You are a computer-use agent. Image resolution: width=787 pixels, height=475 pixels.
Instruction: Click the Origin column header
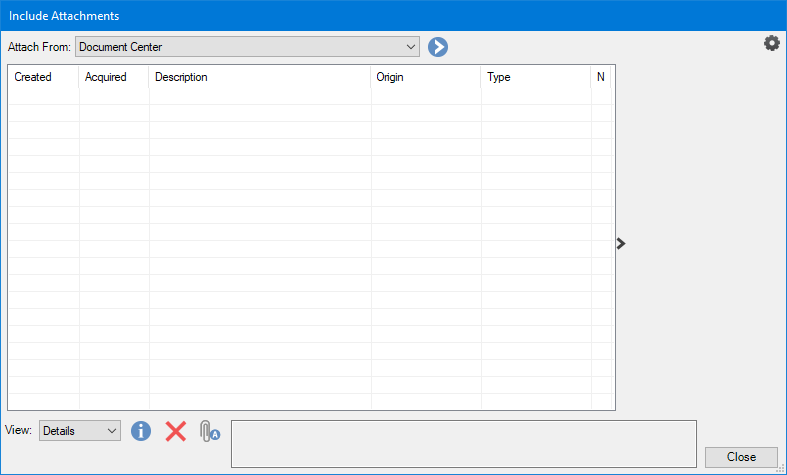(x=425, y=77)
